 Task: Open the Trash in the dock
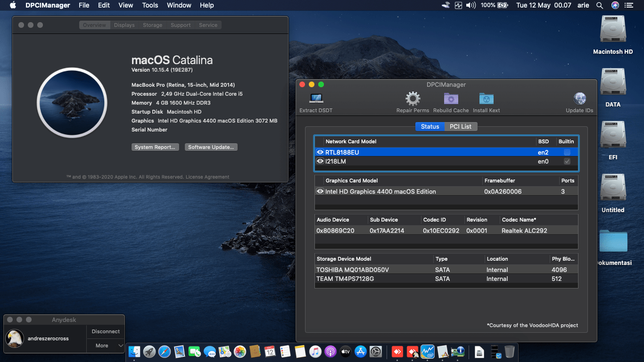point(510,351)
